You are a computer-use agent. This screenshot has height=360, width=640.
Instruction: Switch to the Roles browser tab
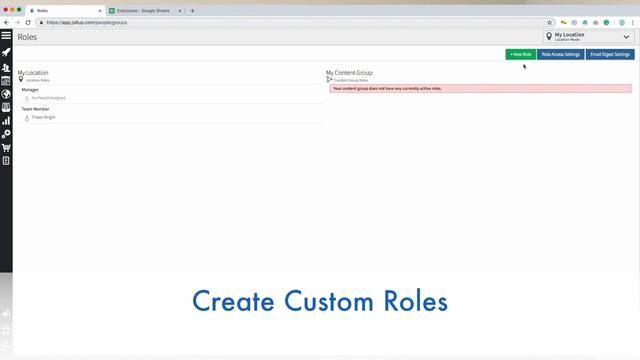pos(65,11)
